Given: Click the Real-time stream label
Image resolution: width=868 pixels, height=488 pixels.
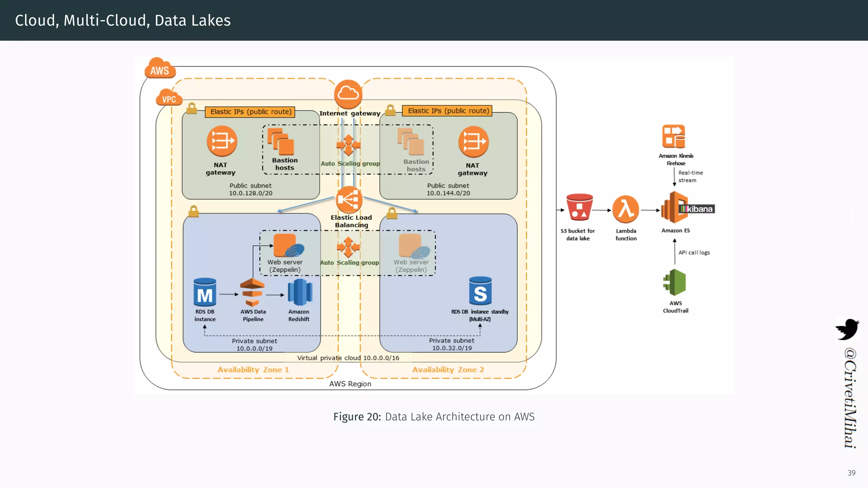Looking at the screenshot, I should pyautogui.click(x=690, y=177).
